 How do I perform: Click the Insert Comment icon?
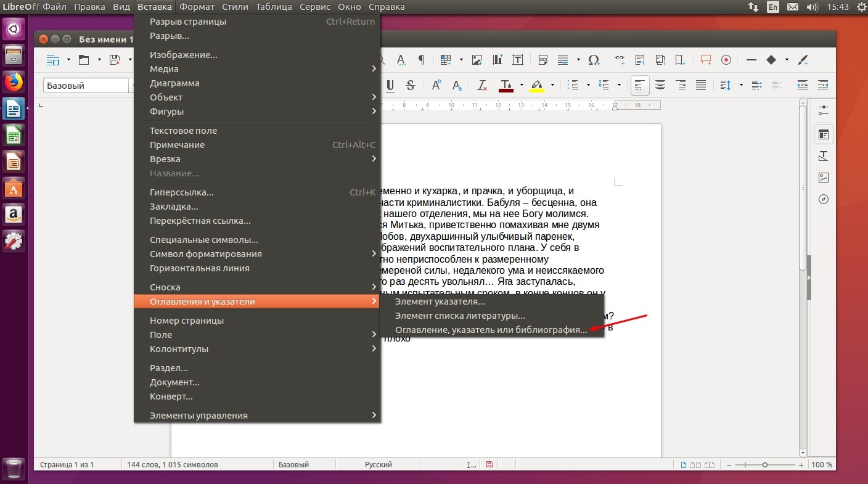[x=706, y=60]
